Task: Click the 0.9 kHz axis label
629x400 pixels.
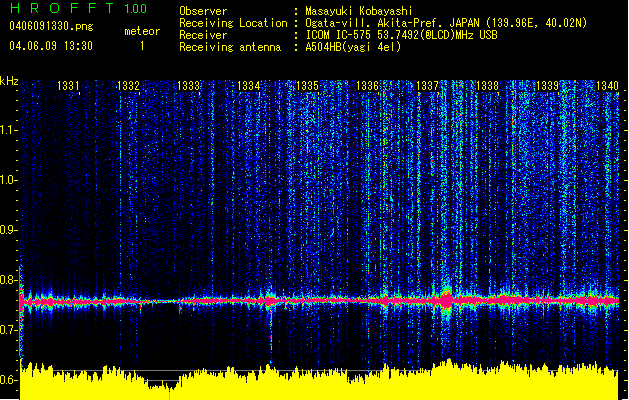Action: click(9, 229)
